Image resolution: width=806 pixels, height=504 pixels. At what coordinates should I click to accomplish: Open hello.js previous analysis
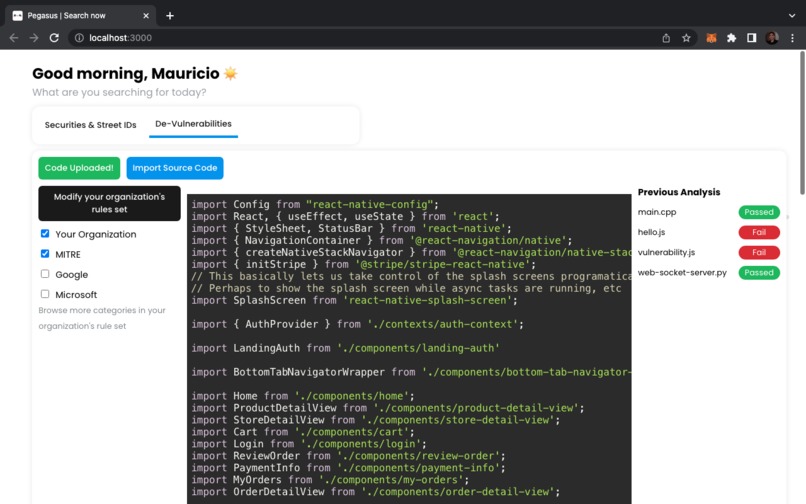point(651,232)
